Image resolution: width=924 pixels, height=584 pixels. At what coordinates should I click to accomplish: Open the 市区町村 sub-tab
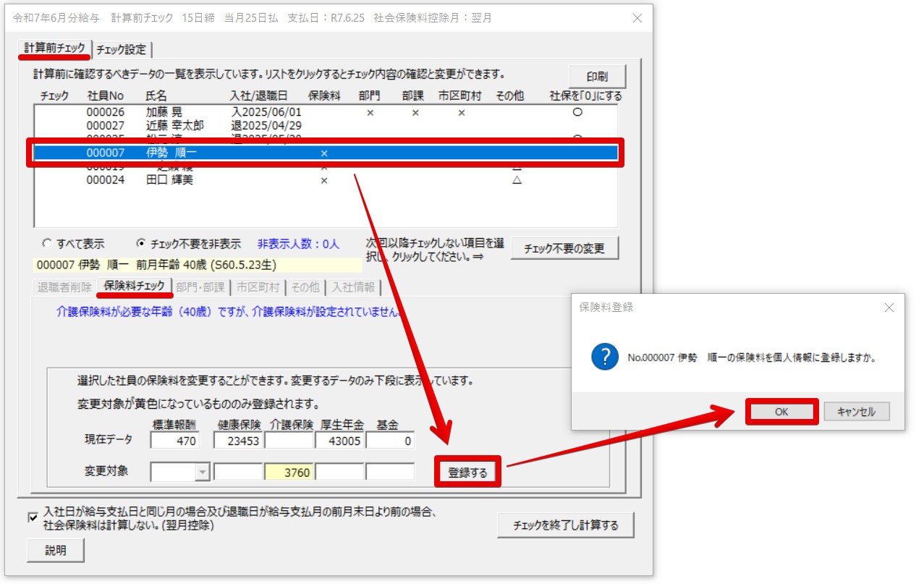point(259,287)
